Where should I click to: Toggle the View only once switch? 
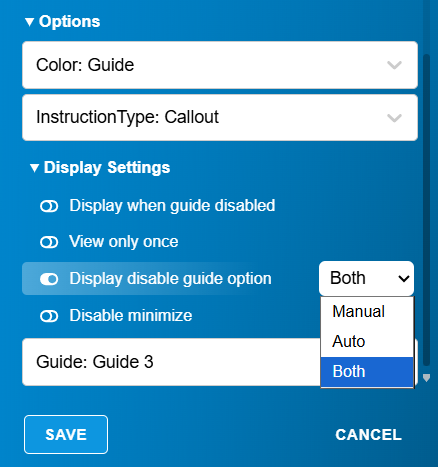(x=49, y=242)
